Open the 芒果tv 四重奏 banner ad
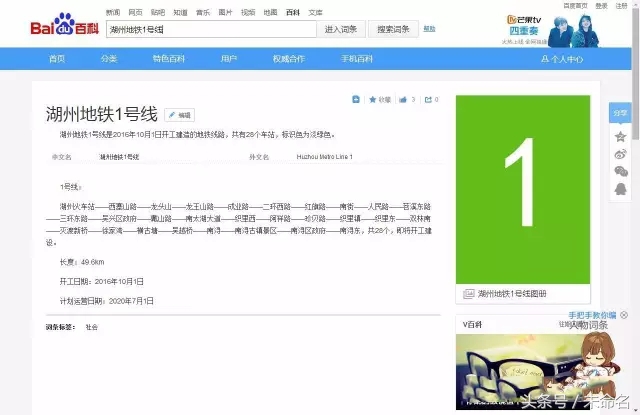This screenshot has width=640, height=415. (551, 31)
